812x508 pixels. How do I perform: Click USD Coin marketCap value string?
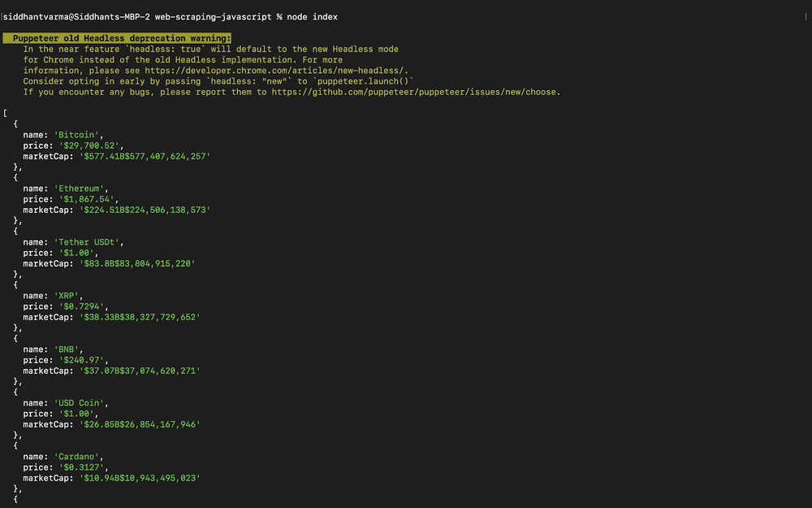[140, 424]
